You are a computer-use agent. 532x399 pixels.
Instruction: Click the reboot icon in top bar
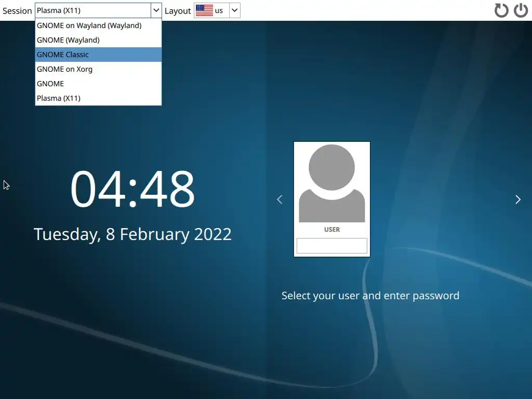pos(501,10)
